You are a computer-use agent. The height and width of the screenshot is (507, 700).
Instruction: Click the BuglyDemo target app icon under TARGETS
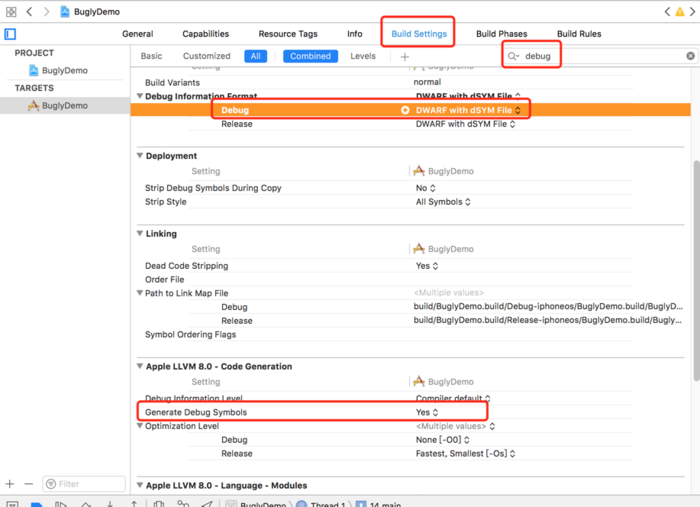pyautogui.click(x=33, y=105)
